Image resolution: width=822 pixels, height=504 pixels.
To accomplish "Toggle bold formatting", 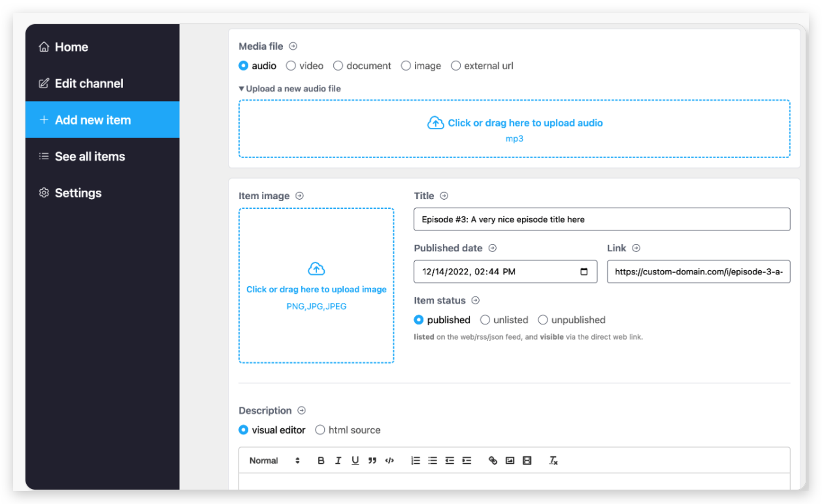I will [x=321, y=460].
